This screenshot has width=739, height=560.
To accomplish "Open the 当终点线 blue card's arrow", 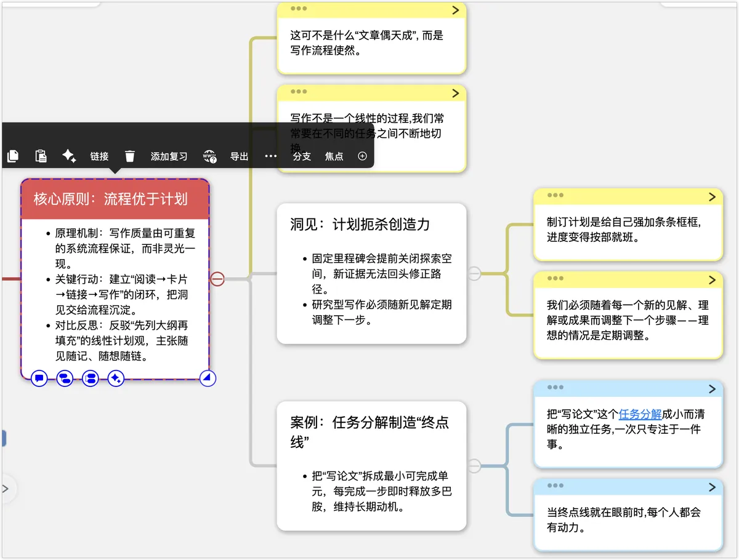I will click(712, 487).
